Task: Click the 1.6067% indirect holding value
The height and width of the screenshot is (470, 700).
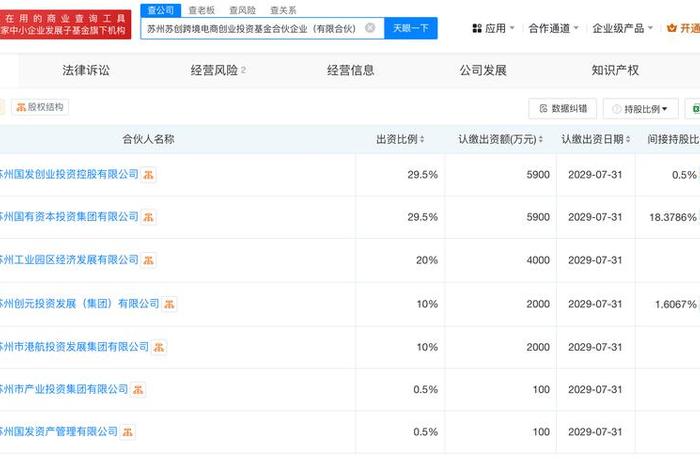Action: (x=675, y=304)
